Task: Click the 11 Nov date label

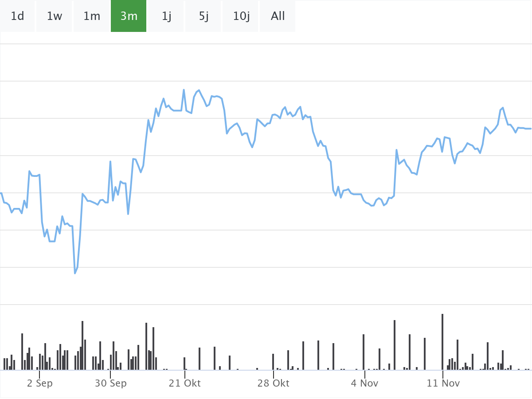Action: (443, 383)
